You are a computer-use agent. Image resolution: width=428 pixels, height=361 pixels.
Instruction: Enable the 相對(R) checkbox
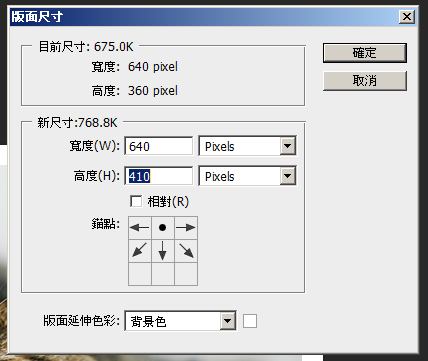pyautogui.click(x=136, y=202)
